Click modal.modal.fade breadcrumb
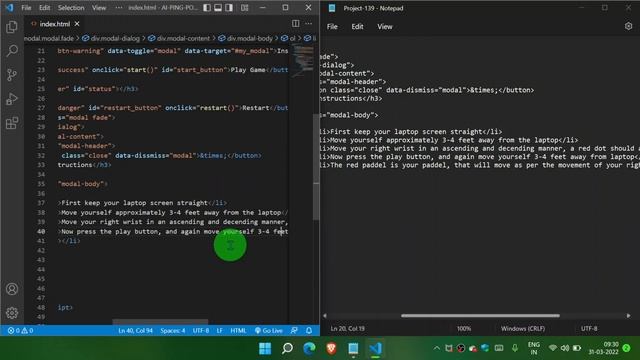Image resolution: width=640 pixels, height=360 pixels. [49, 38]
